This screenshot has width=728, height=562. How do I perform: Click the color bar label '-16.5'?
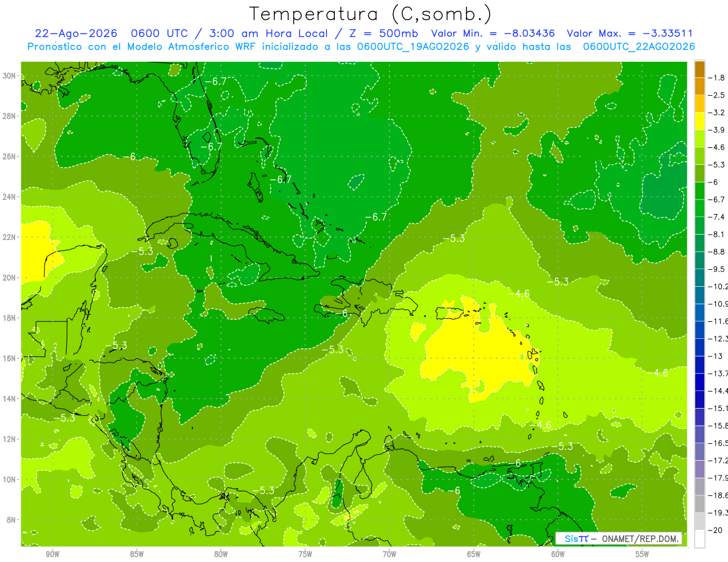[718, 443]
